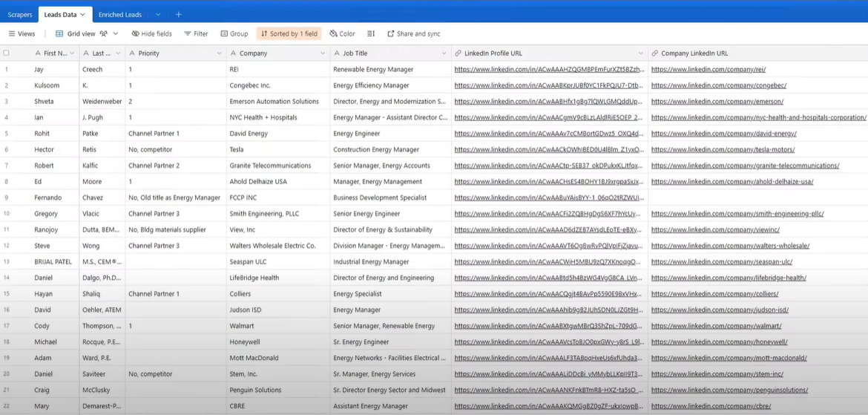Open the Sorted by 1 field menu
This screenshot has height=415, width=868.
pos(289,34)
